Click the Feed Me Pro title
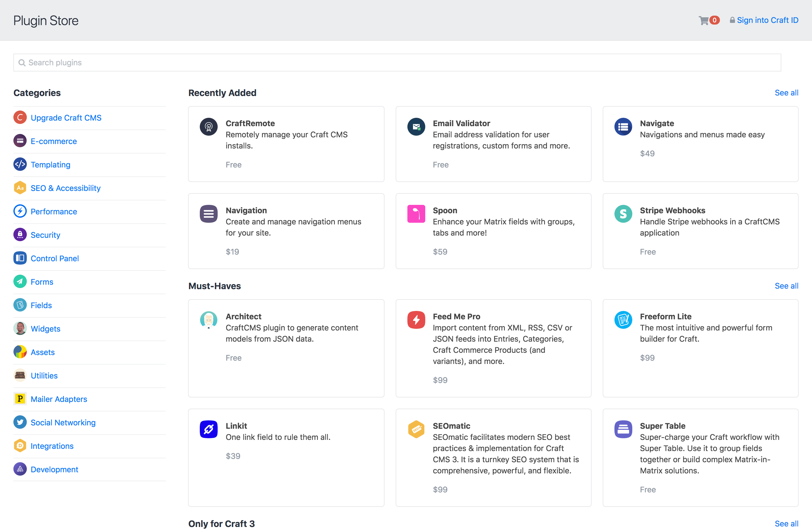812x532 pixels. 457,316
